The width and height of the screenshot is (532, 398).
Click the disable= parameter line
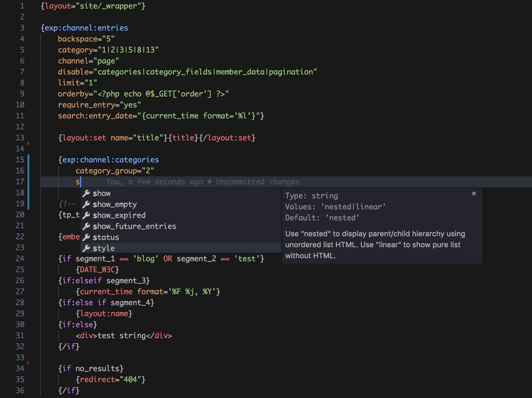[x=188, y=72]
